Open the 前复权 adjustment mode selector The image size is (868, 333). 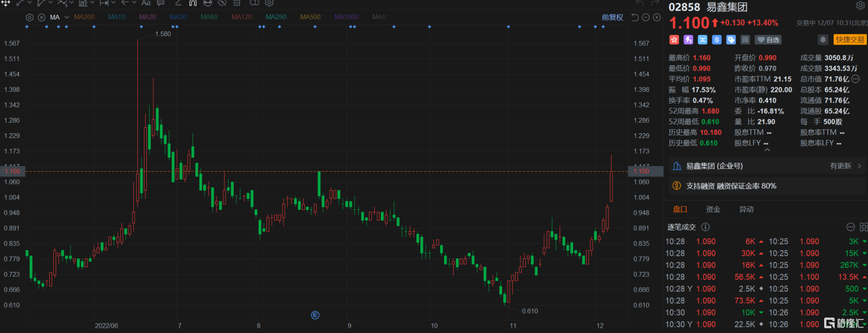[612, 17]
